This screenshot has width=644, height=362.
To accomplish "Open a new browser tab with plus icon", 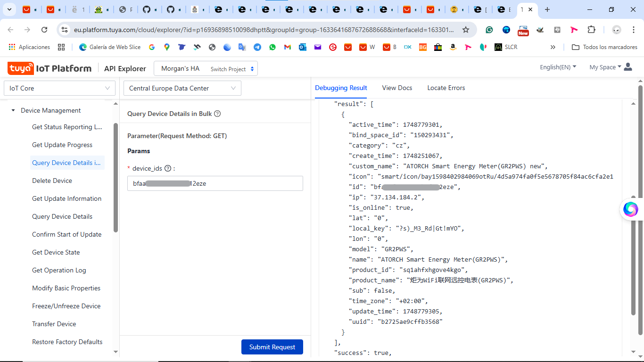I will point(547,9).
